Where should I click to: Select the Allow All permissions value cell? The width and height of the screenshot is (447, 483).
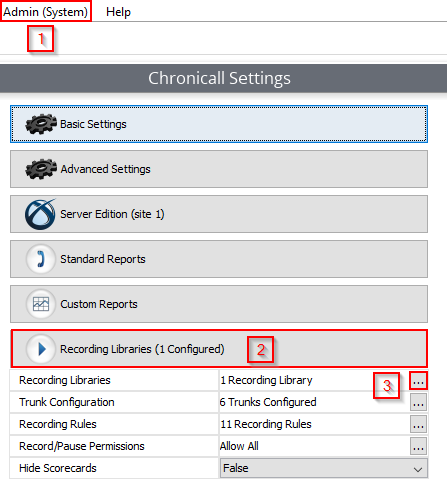314,446
